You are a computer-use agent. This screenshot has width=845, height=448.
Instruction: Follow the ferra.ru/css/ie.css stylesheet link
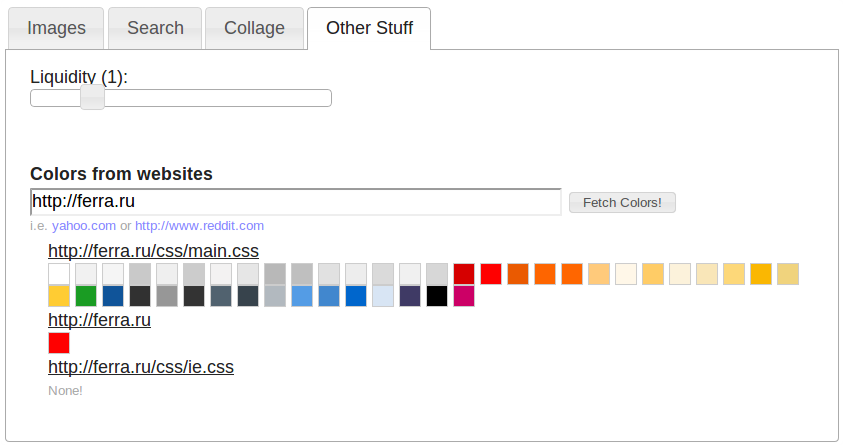[140, 367]
